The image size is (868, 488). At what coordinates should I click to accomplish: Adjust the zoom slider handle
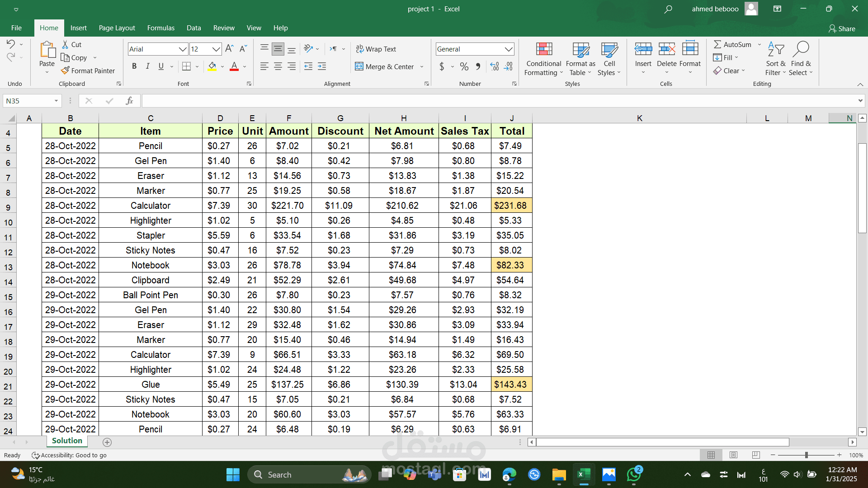[x=806, y=455]
